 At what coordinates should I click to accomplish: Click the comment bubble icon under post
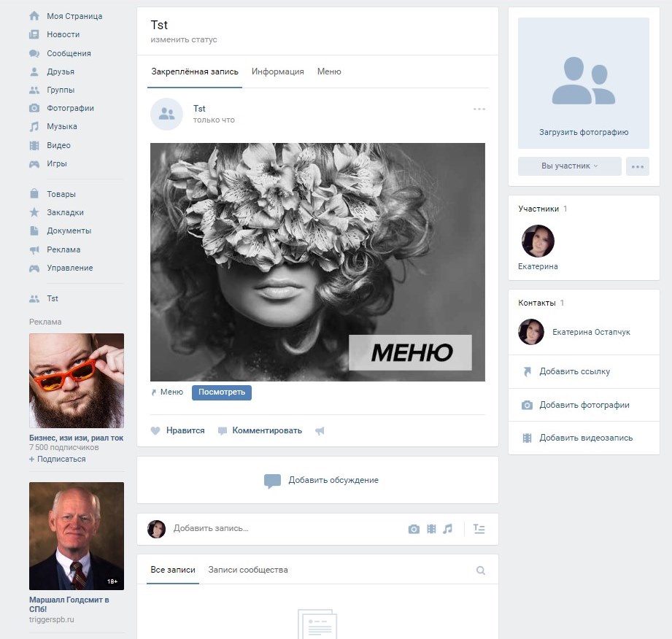point(223,430)
